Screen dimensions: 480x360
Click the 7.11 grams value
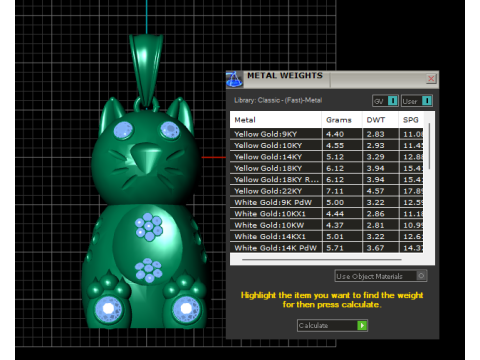tap(335, 191)
